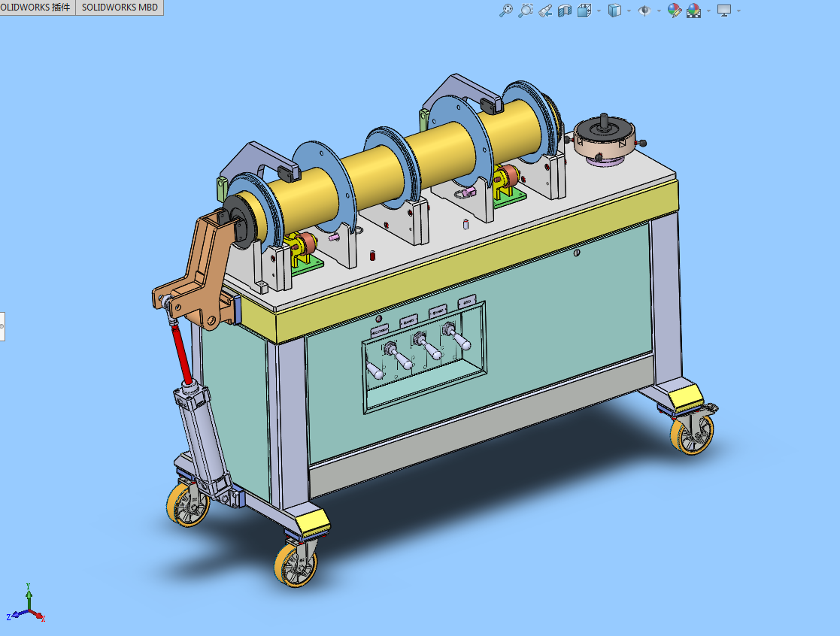
Task: Click the Display Style icon
Action: pos(614,11)
